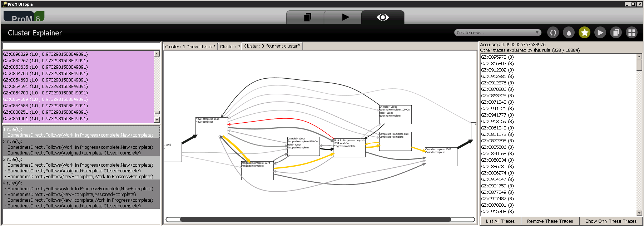Click the round play icon in the header

click(x=600, y=33)
